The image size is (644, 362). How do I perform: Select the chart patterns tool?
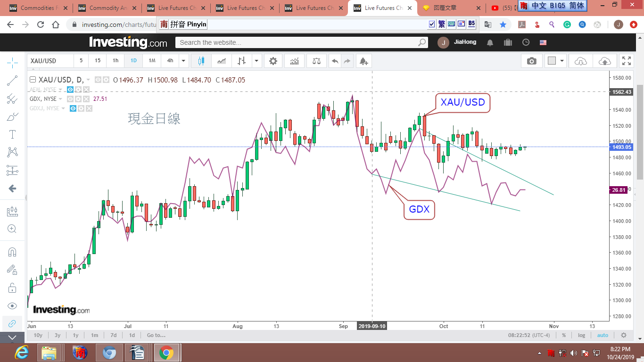tap(12, 152)
